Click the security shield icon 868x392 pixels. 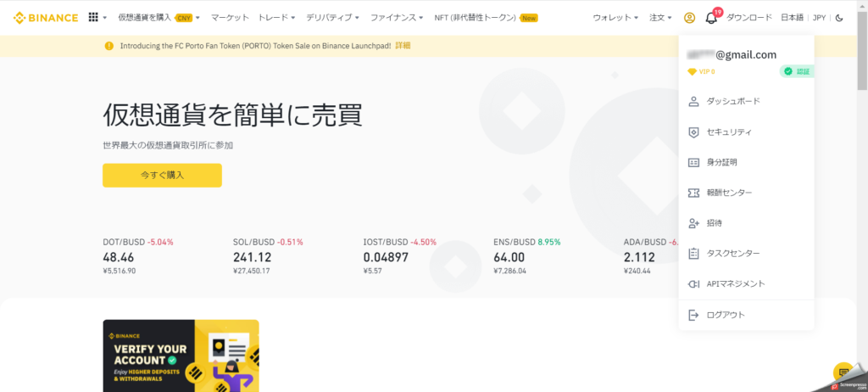point(693,132)
